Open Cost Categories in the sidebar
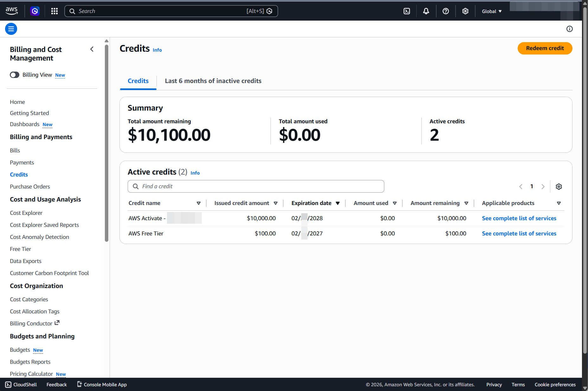Viewport: 588px width, 391px height. tap(29, 299)
